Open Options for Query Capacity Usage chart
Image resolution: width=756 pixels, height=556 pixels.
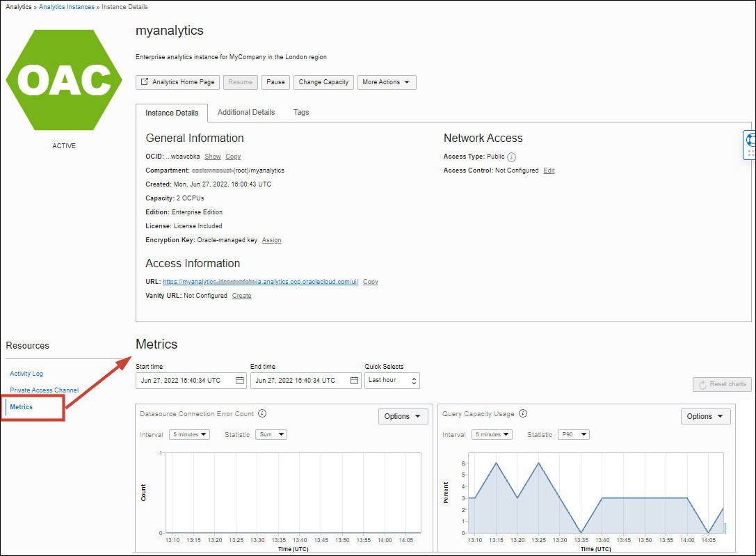pyautogui.click(x=705, y=415)
